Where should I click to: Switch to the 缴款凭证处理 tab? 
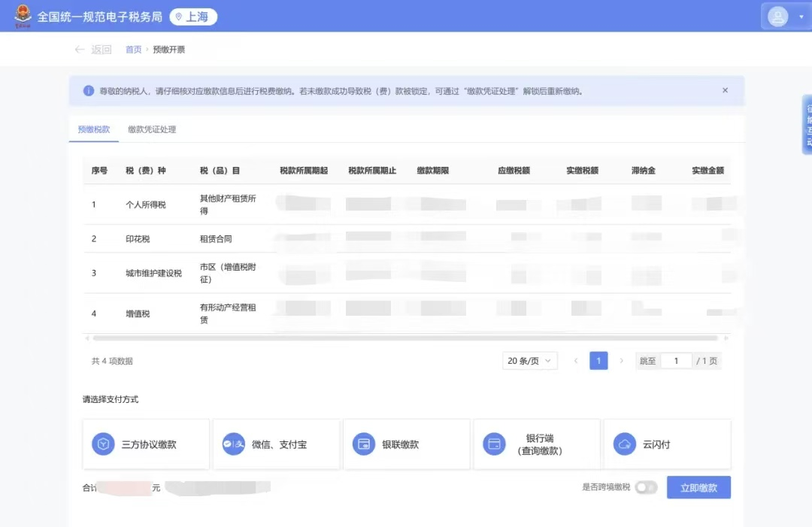152,129
